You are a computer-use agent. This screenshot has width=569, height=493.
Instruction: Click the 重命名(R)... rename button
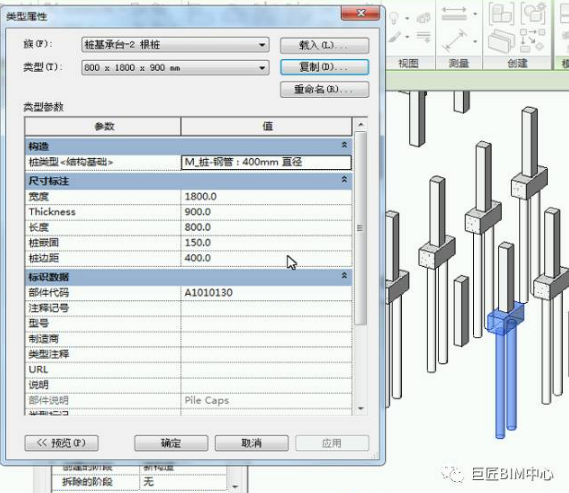(324, 89)
